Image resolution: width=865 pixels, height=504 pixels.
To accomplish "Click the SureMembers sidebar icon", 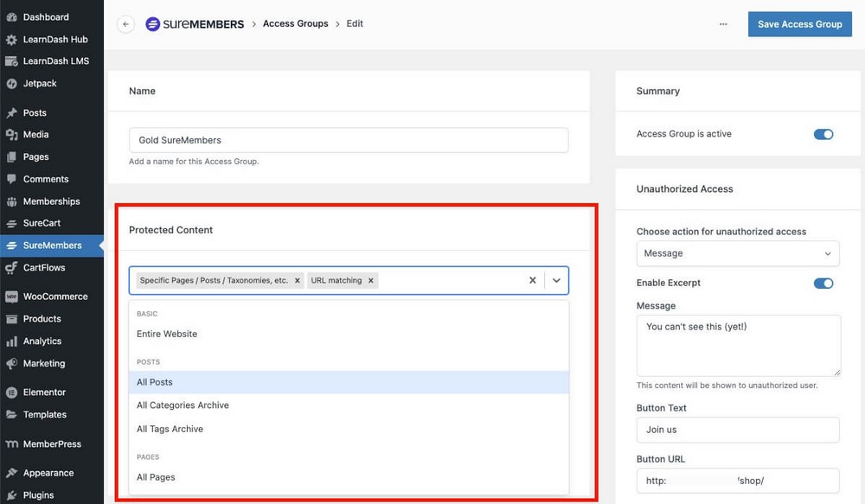I will coord(11,246).
